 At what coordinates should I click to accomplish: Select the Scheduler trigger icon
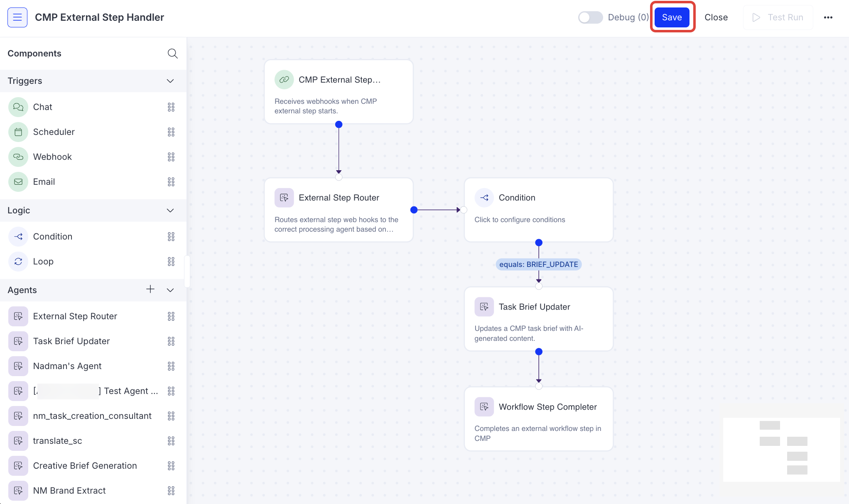[18, 132]
